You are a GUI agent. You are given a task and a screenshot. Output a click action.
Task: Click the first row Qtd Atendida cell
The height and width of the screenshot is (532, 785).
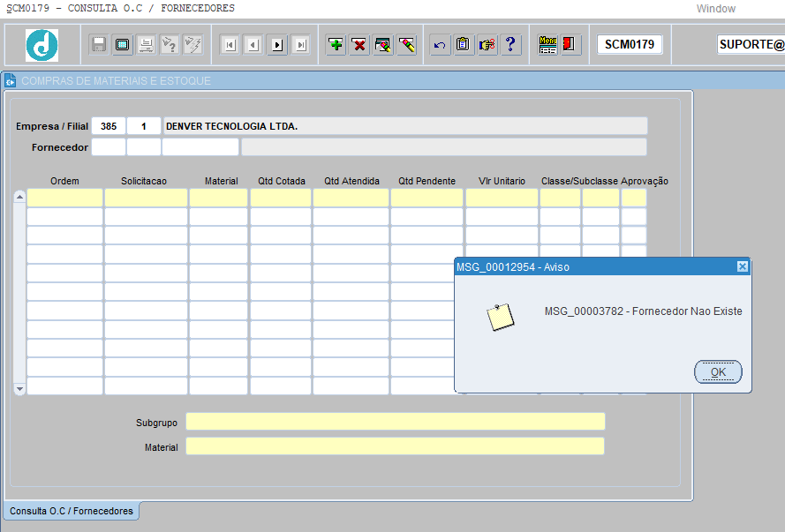pos(351,198)
